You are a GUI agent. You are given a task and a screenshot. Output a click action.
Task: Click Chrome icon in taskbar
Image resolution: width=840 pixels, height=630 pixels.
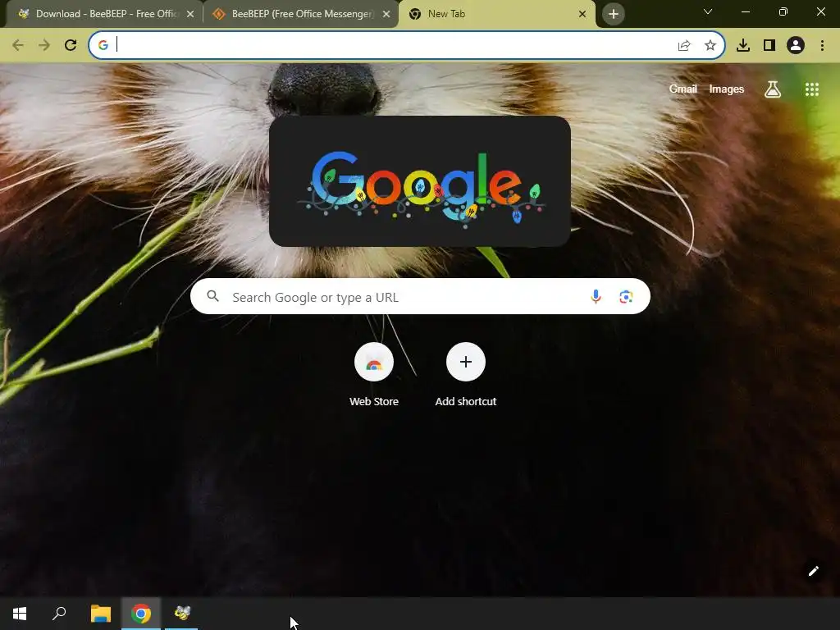(141, 614)
